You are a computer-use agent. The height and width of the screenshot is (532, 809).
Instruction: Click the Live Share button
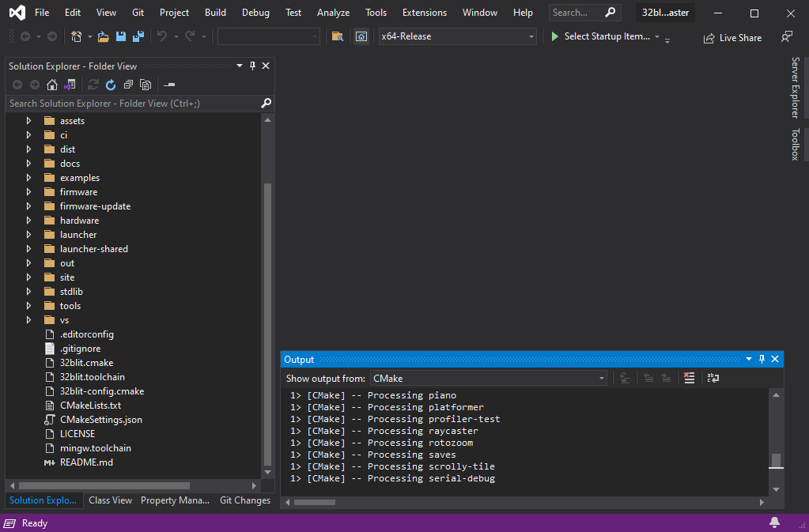click(x=732, y=37)
